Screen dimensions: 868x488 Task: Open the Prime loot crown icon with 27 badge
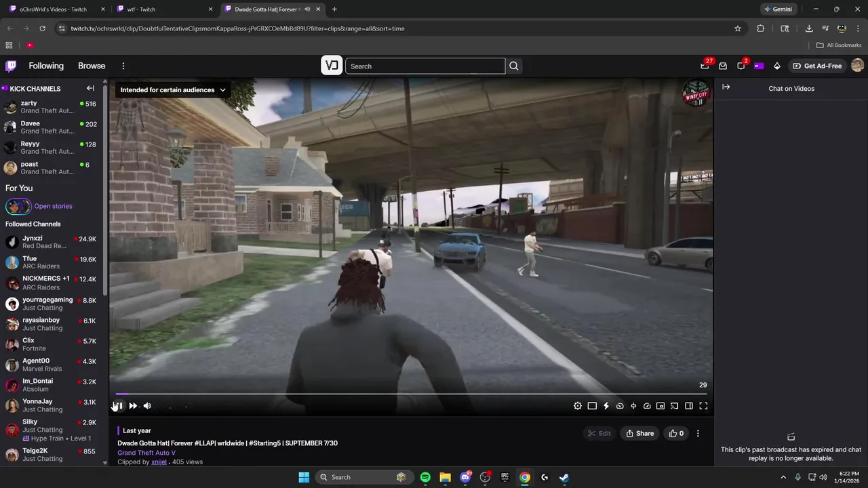coord(705,65)
